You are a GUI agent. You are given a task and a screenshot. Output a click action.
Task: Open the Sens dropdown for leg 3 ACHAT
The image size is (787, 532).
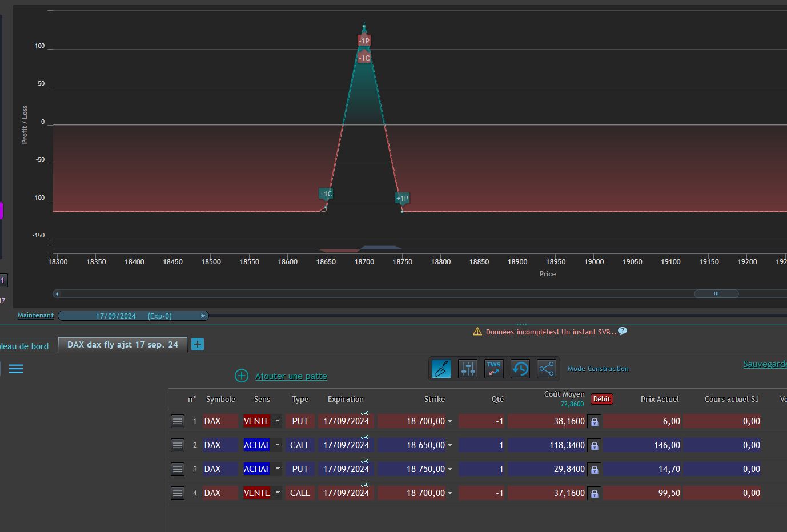click(278, 469)
